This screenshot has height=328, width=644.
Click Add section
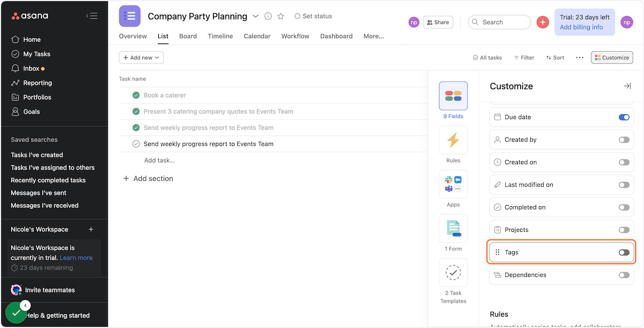pos(148,178)
